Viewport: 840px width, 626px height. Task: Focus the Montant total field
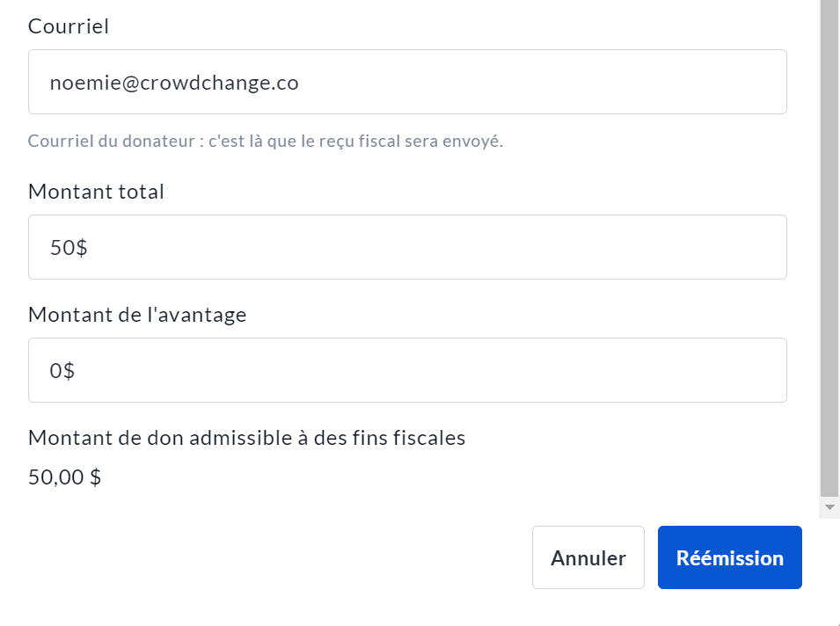point(407,247)
